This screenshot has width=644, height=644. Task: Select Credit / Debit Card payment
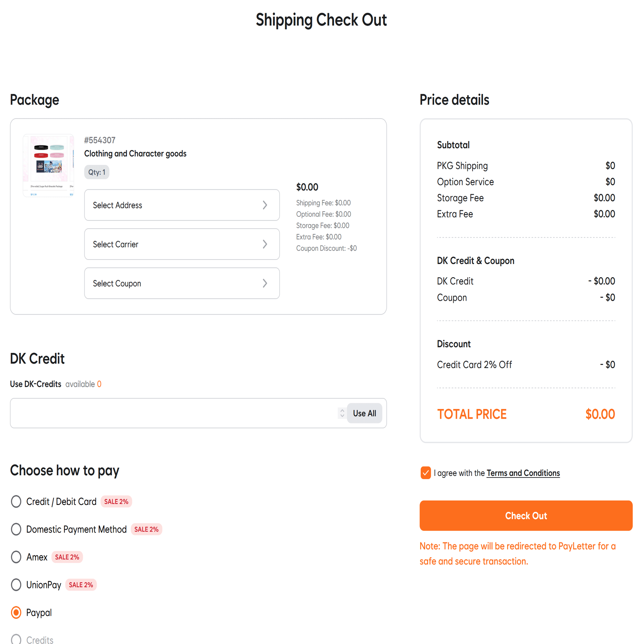16,501
